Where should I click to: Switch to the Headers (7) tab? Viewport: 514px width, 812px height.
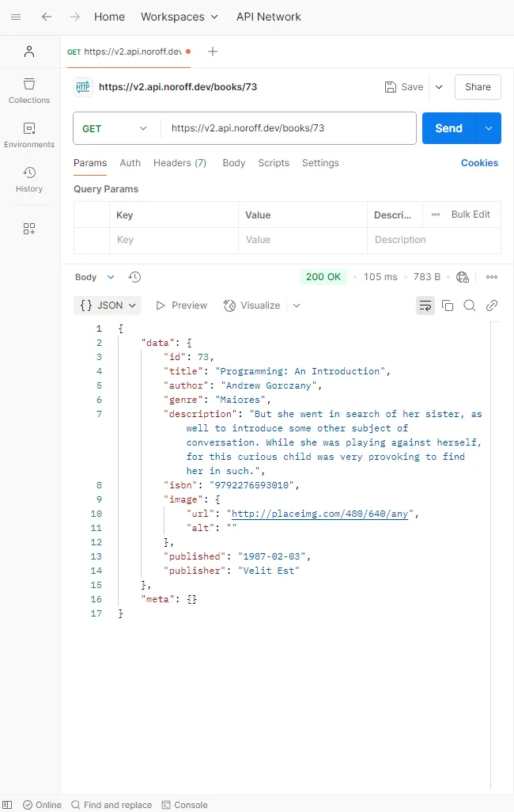pos(180,163)
